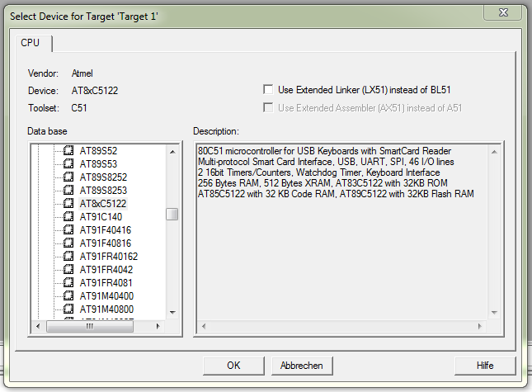This screenshot has height=392, width=532.
Task: Click the database list scroll-down arrow
Action: click(172, 312)
